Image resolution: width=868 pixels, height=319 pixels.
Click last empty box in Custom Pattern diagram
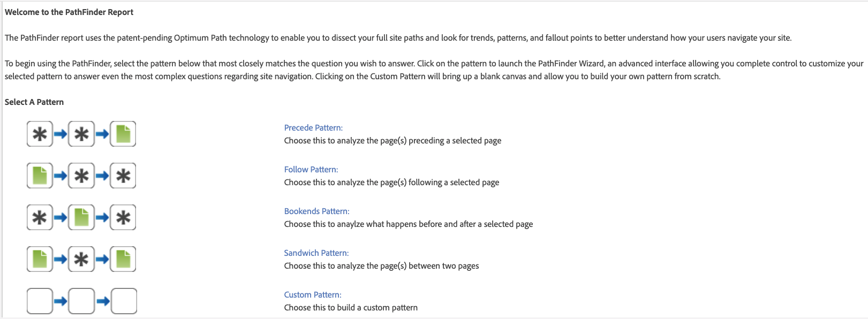pos(124,301)
